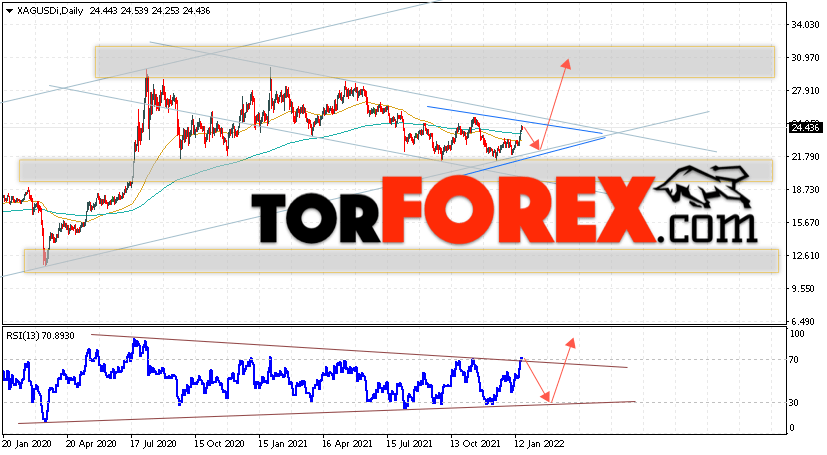
Task: Click the RSI 0 level label
Action: pos(792,428)
